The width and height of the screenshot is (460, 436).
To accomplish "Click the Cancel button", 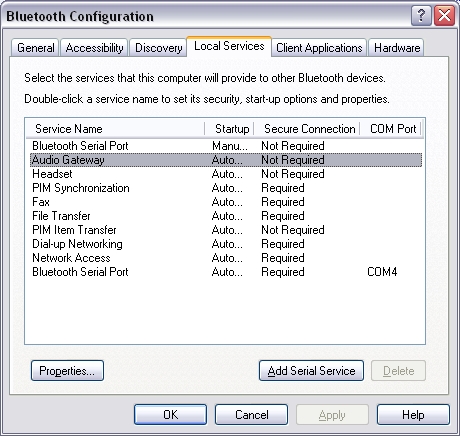I will coord(251,415).
